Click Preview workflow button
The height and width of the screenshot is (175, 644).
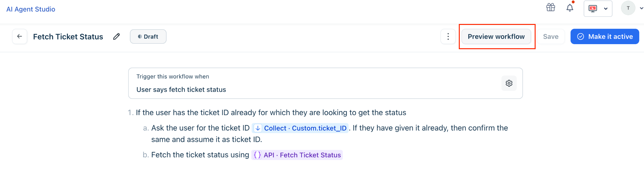pyautogui.click(x=496, y=37)
